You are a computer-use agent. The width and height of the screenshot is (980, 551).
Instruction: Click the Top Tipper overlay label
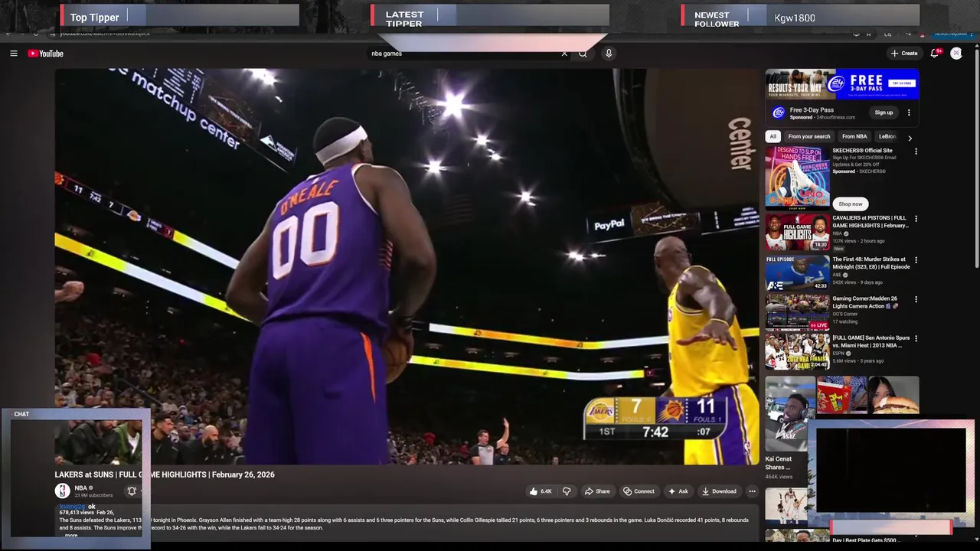pyautogui.click(x=94, y=18)
